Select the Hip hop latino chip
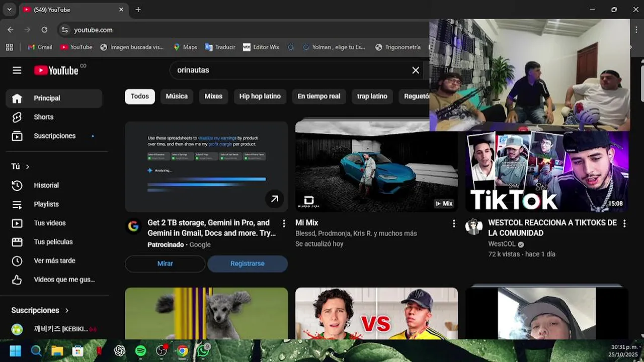The height and width of the screenshot is (362, 644). click(x=260, y=96)
